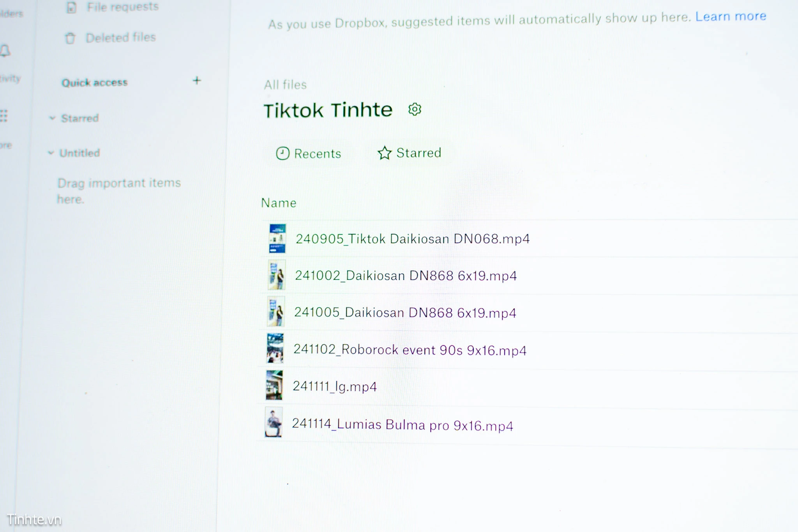The height and width of the screenshot is (532, 798).
Task: Open thumbnail of 241005_Daikiosan DN868 6x19.mp4
Action: (276, 311)
